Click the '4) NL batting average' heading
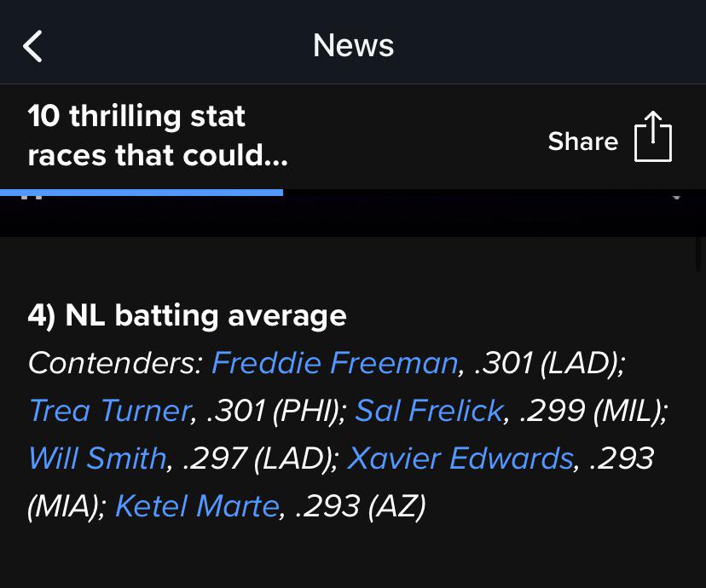The height and width of the screenshot is (588, 706). (187, 315)
